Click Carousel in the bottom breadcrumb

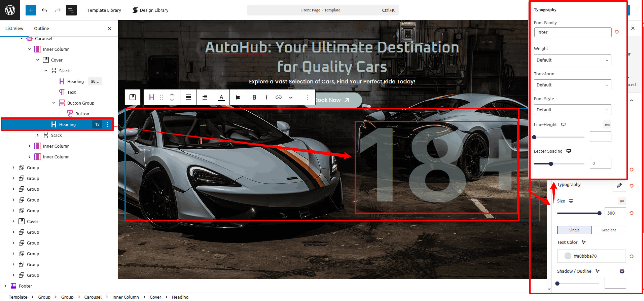pyautogui.click(x=93, y=297)
